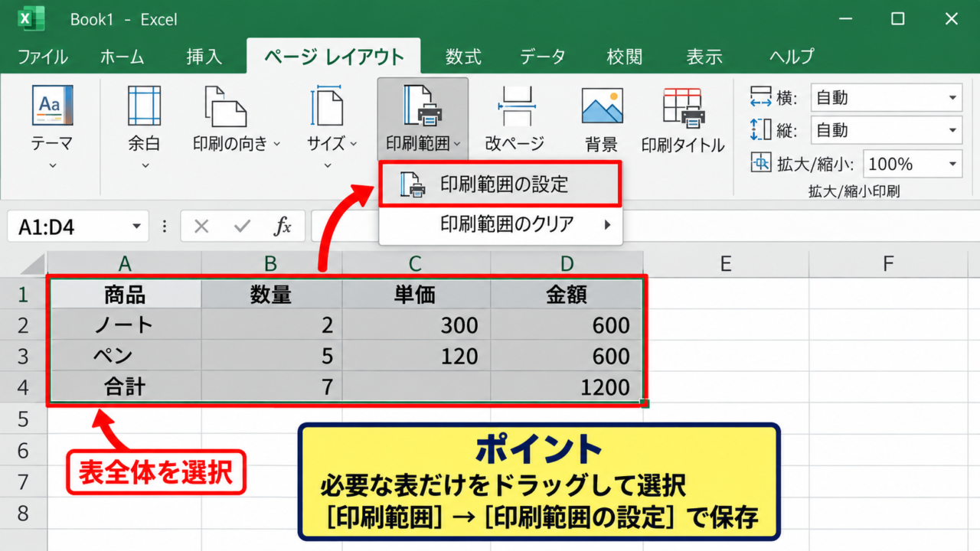Click the formula bar options dots
The width and height of the screenshot is (980, 551).
click(165, 227)
